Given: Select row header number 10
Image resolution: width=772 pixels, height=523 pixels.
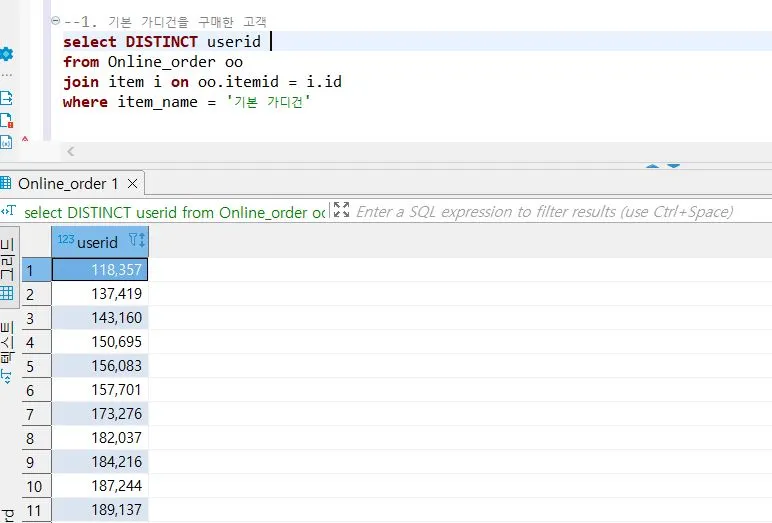Looking at the screenshot, I should point(37,487).
